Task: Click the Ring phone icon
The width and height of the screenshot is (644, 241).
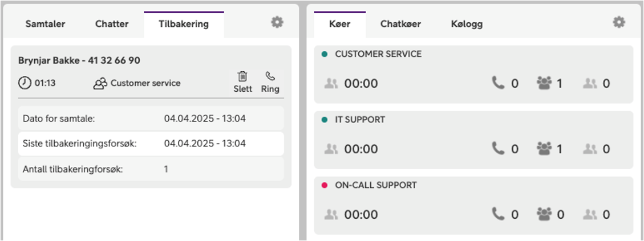Action: click(270, 76)
